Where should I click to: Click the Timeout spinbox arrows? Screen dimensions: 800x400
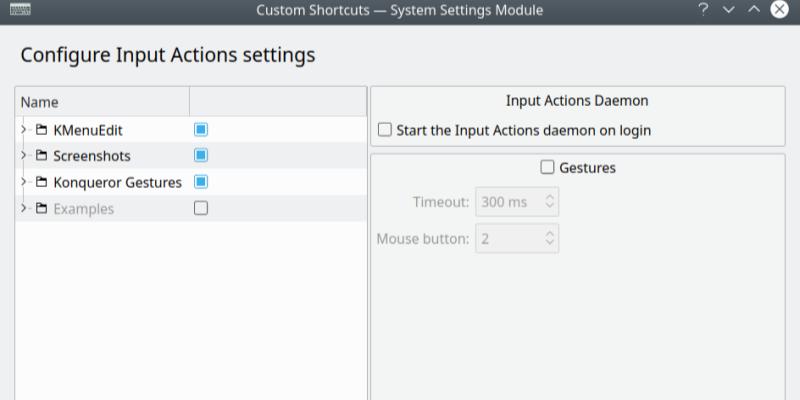(x=549, y=202)
